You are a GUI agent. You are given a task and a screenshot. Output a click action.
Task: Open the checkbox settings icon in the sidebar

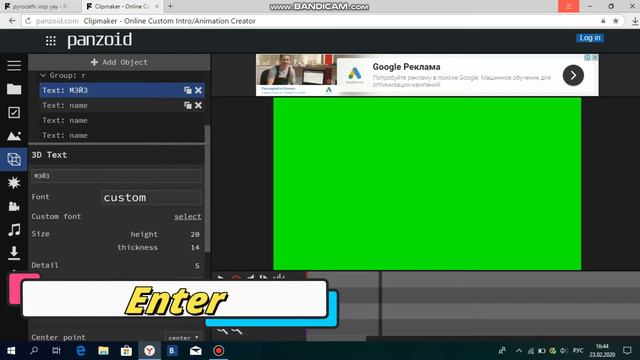(x=14, y=113)
